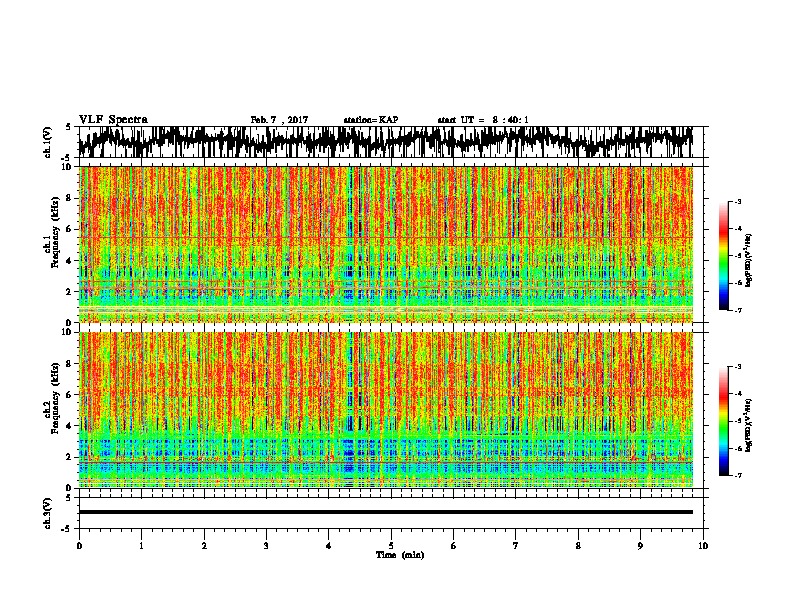Screen dimensions: 792x612
Task: Click the time axis tick label "3"
Action: coord(266,546)
